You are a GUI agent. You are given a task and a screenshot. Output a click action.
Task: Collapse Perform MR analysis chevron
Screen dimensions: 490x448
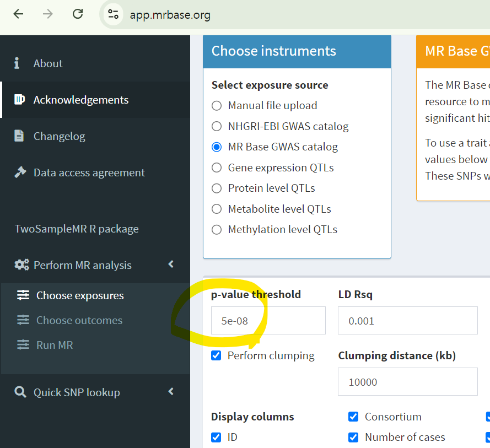tap(171, 265)
